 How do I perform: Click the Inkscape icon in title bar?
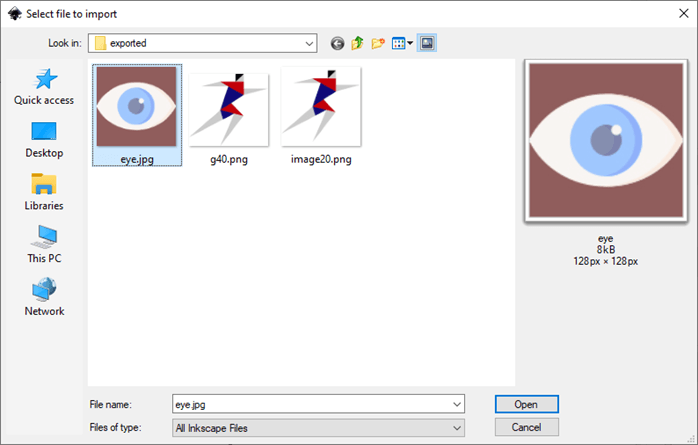point(15,14)
